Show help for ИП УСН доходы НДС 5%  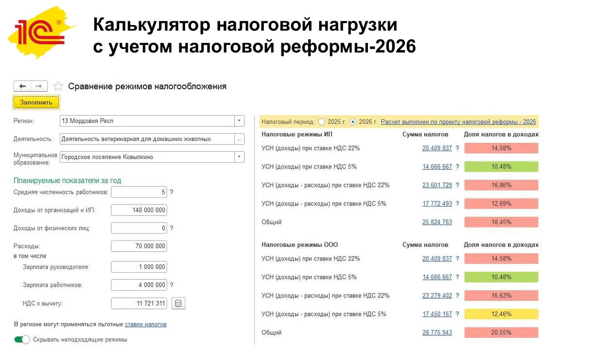[457, 167]
